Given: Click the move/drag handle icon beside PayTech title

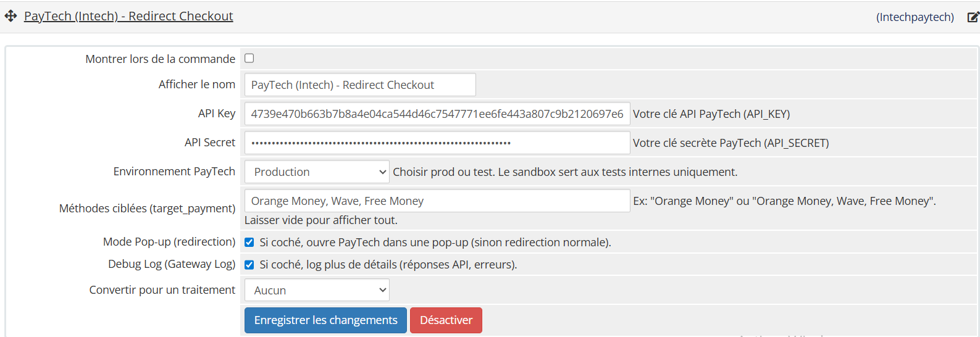Looking at the screenshot, I should [10, 16].
